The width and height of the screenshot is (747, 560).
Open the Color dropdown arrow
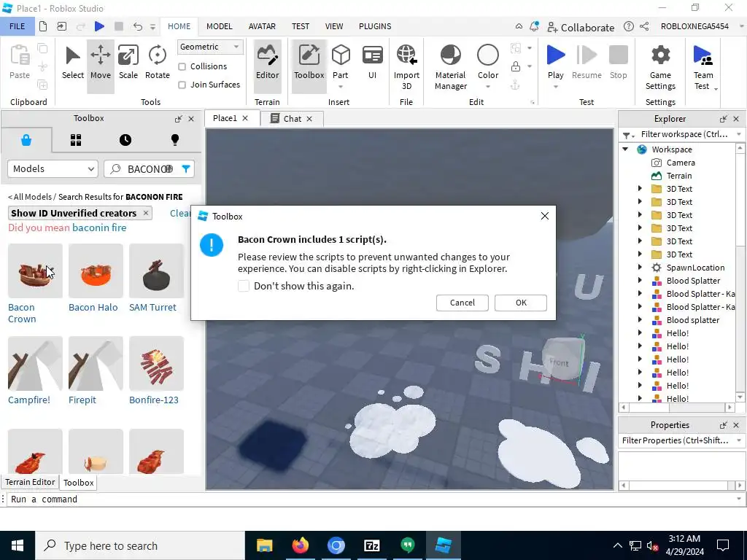488,87
